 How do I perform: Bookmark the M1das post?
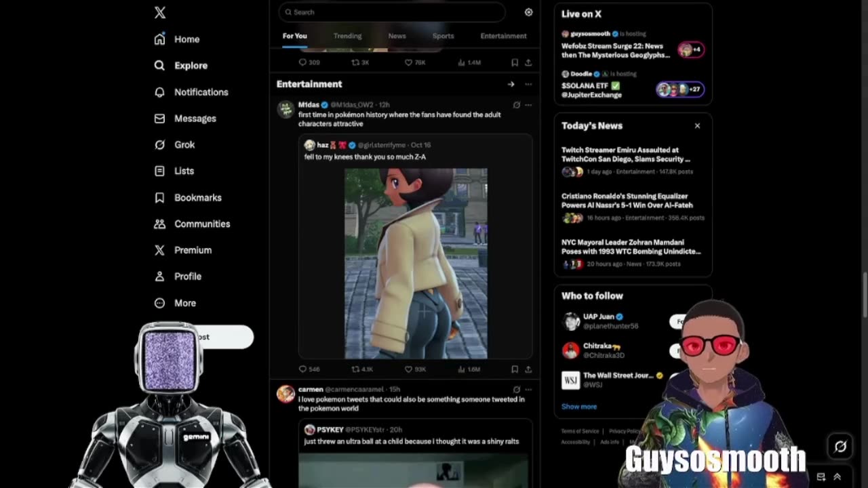[515, 369]
